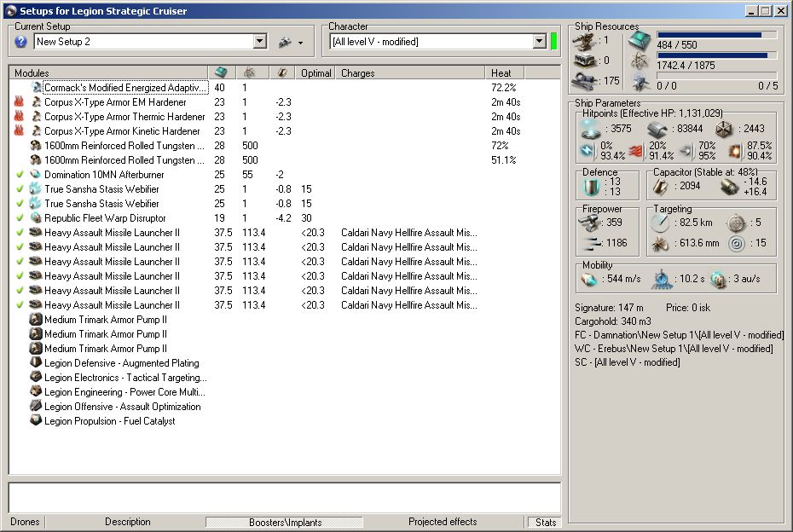Switch to the Drones tab
793x532 pixels.
(26, 522)
